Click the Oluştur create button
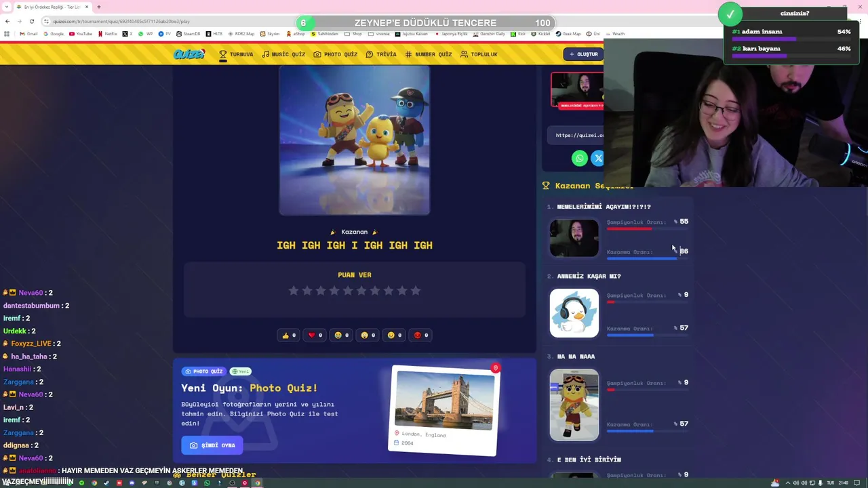868x488 pixels. coord(583,54)
